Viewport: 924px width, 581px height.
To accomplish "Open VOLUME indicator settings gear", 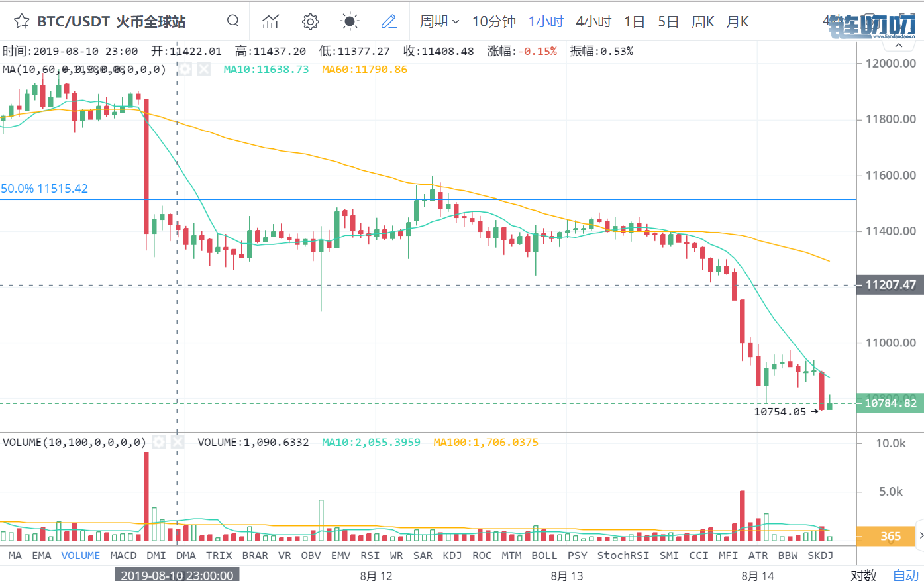I will (159, 442).
